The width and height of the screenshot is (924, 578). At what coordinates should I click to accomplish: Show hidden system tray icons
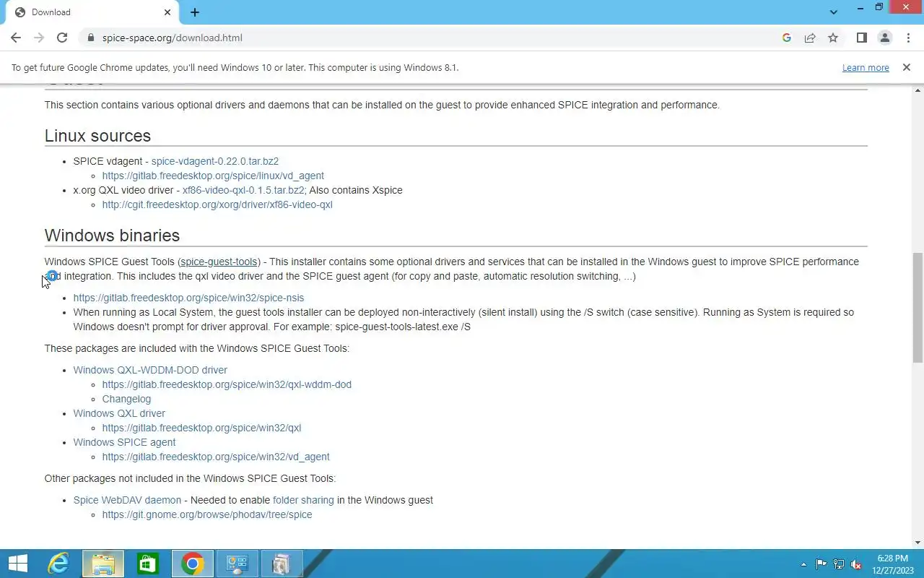coord(804,564)
